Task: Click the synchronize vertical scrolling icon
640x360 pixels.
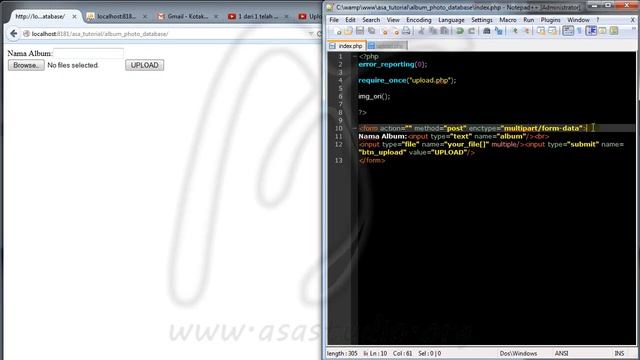Action: coord(541,31)
